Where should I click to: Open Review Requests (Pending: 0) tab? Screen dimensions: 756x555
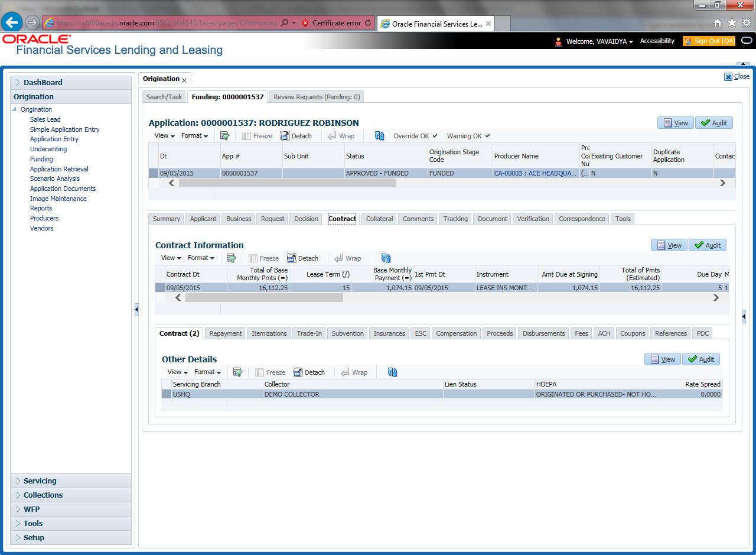[316, 97]
